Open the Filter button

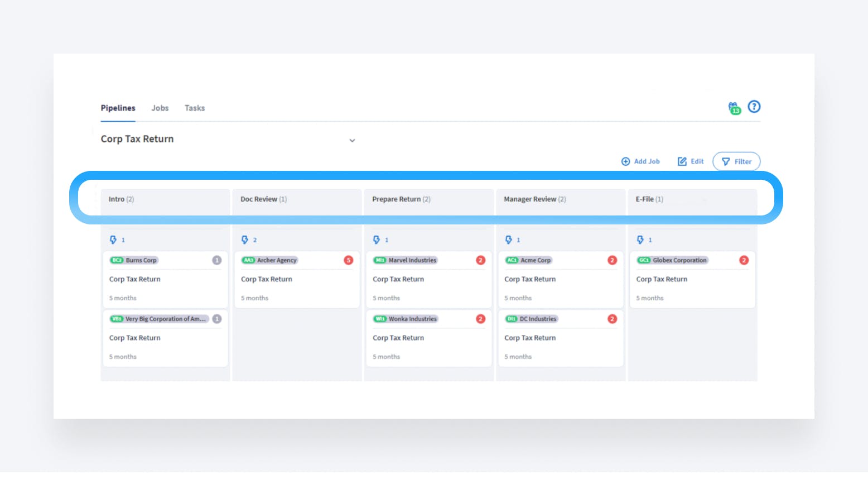point(736,161)
